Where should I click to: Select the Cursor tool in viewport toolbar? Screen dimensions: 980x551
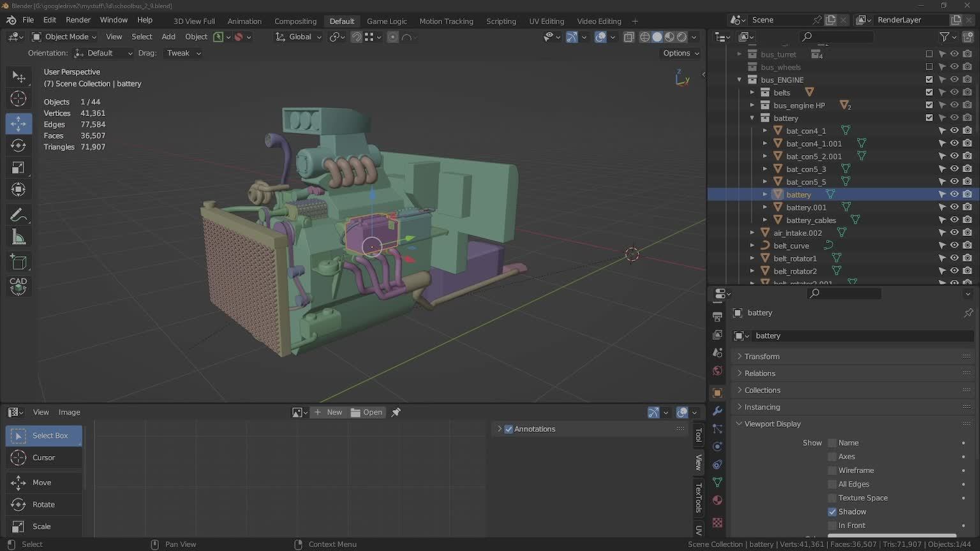(19, 99)
